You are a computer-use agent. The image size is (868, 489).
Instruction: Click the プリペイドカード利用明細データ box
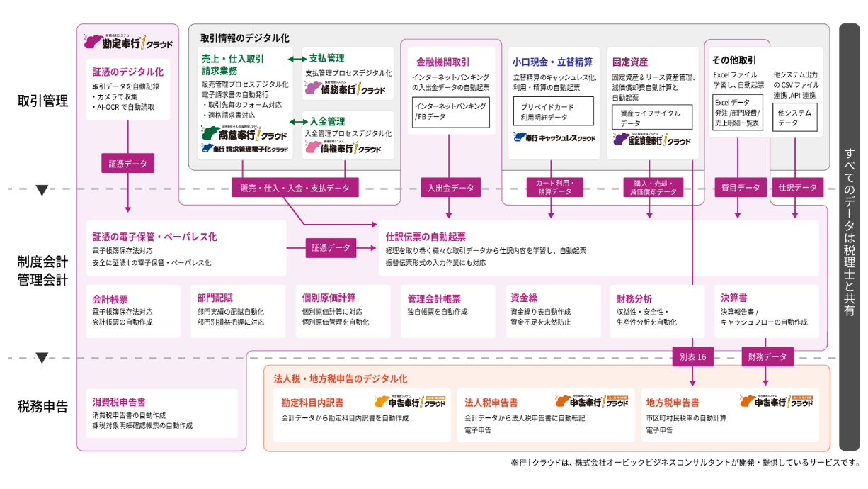point(552,112)
